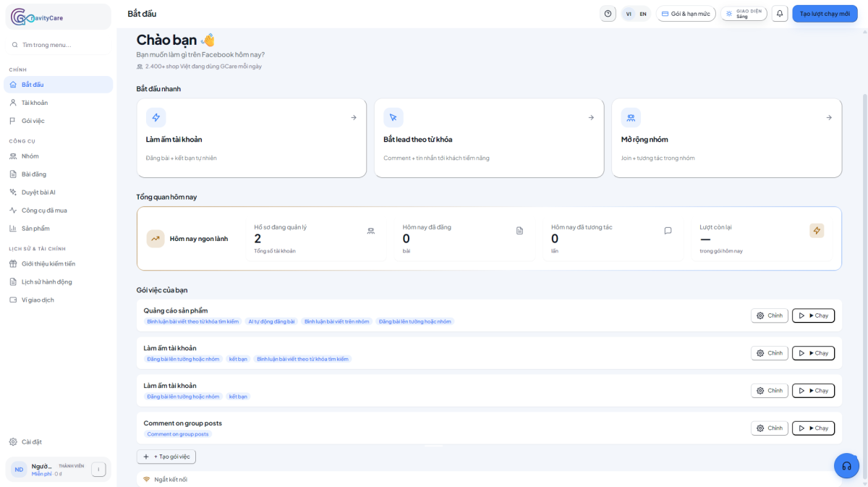Click the Lượt còn lại lightning icon

pyautogui.click(x=817, y=231)
